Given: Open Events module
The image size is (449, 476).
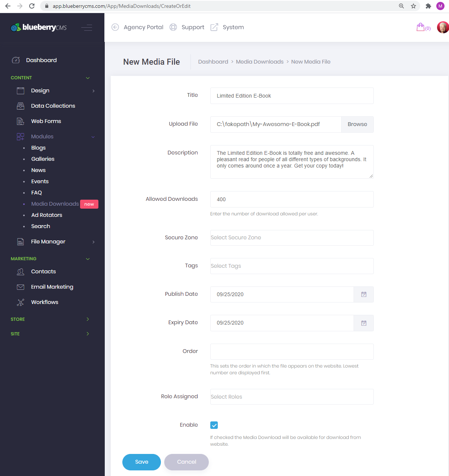Looking at the screenshot, I should coord(40,182).
